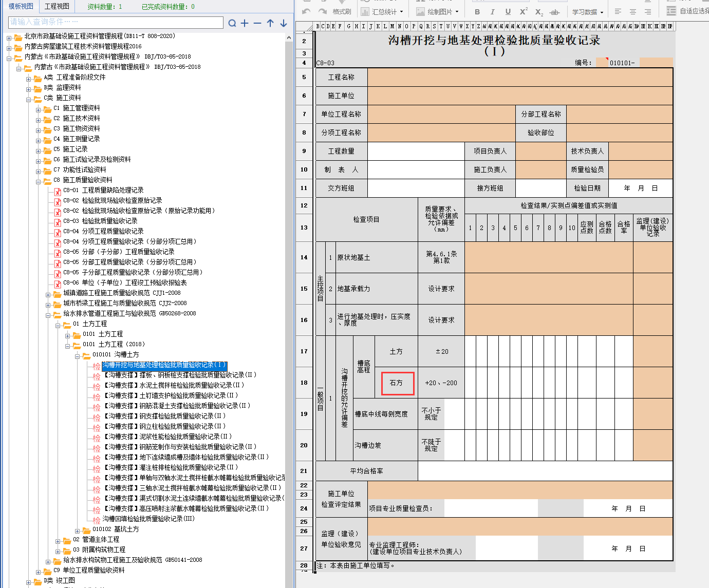Expand the 02 管道主体工程 node
Viewport: 709px width, 588px height.
click(x=58, y=540)
